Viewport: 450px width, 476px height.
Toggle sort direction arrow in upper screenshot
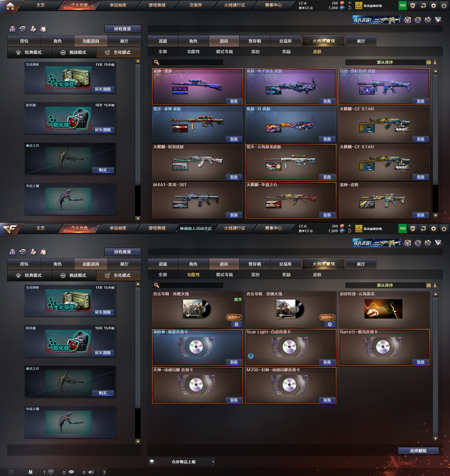pos(435,62)
